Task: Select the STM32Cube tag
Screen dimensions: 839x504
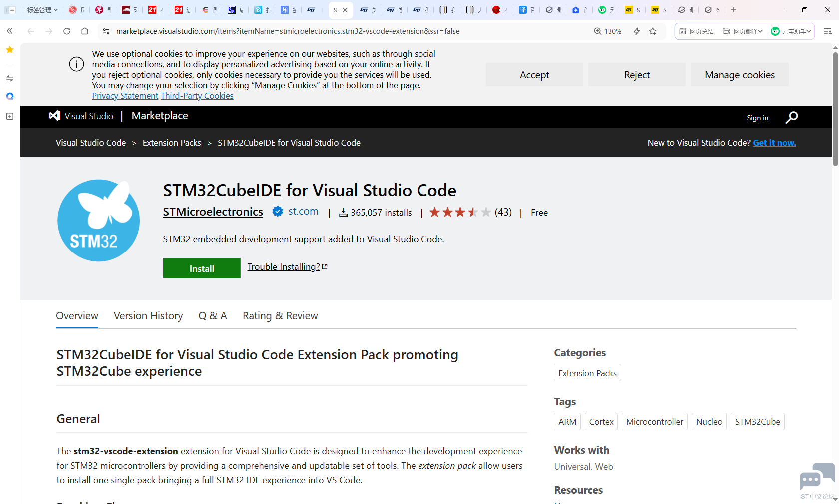Action: 758,422
